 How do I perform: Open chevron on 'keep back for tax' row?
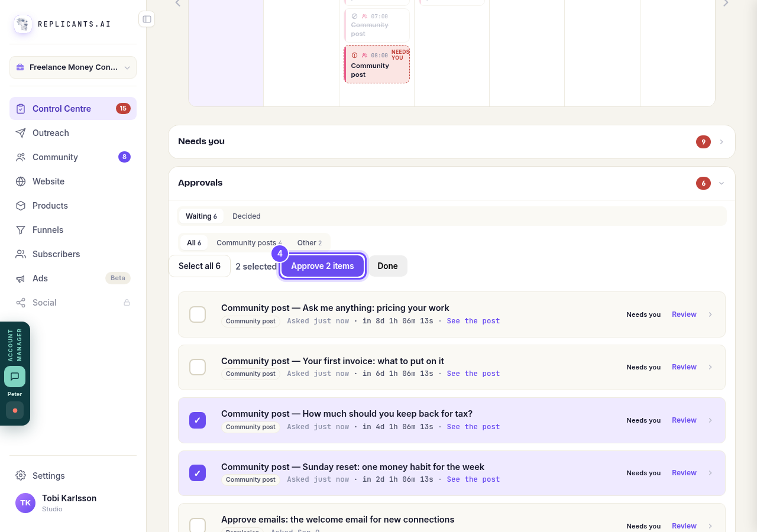coord(710,420)
